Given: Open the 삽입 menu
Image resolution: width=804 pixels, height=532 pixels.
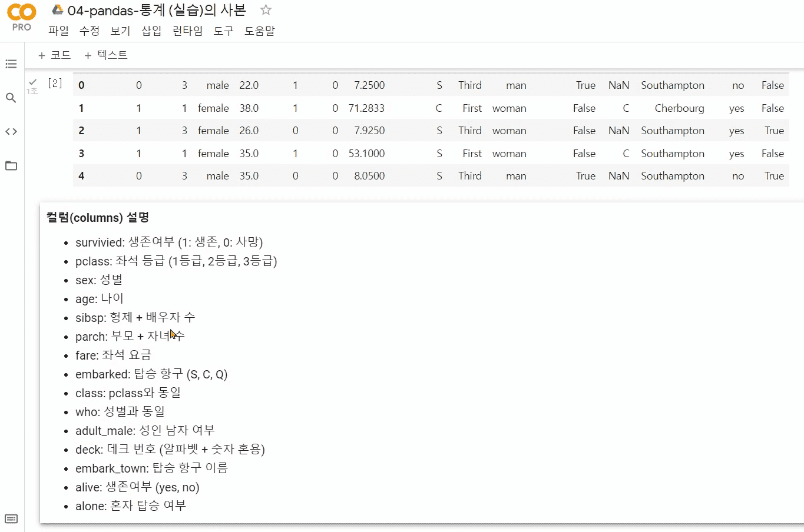Looking at the screenshot, I should [x=151, y=31].
